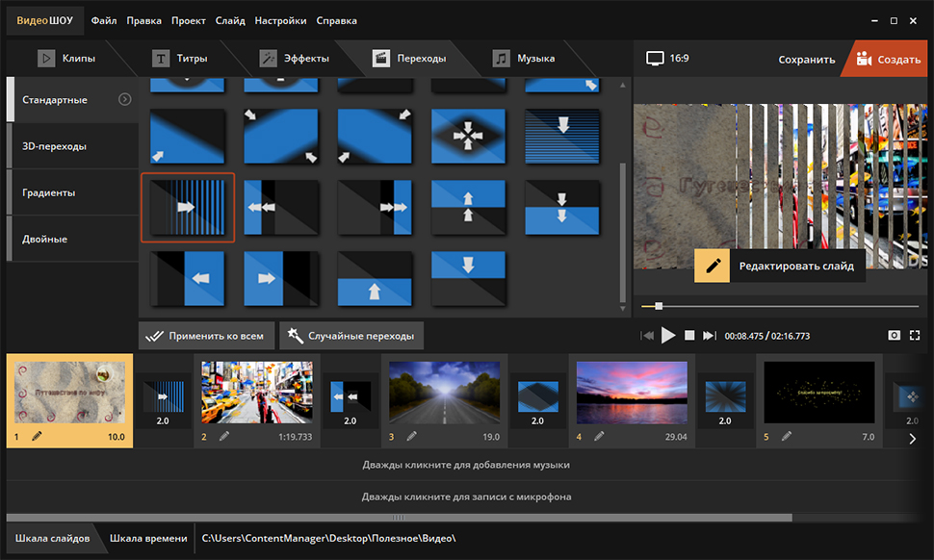
Task: Open the Переходы tab
Action: tap(408, 59)
